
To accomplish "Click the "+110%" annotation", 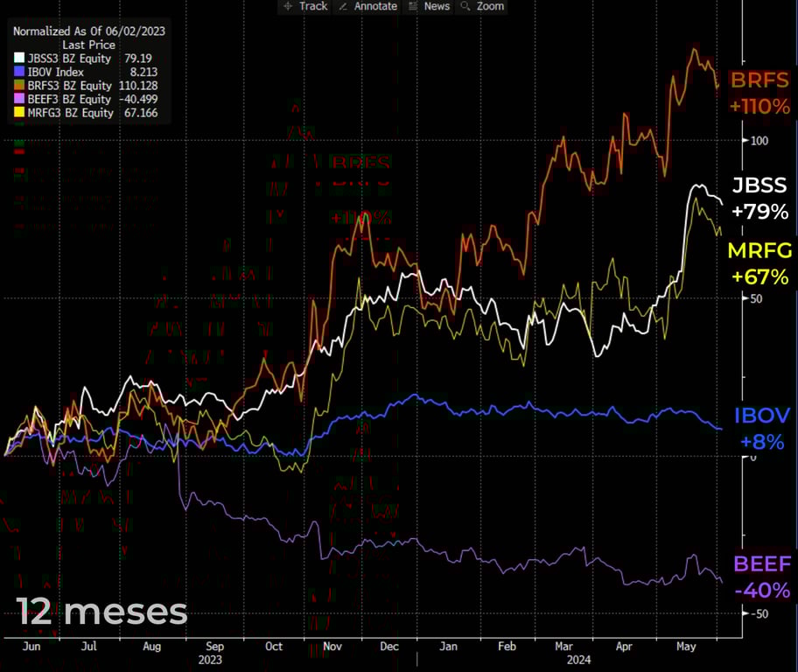I will 759,107.
